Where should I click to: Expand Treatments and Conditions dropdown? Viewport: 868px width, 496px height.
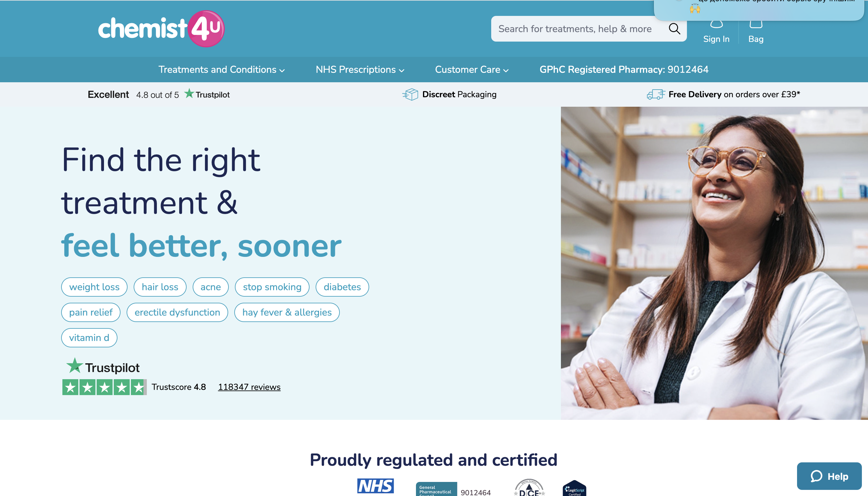coord(221,69)
